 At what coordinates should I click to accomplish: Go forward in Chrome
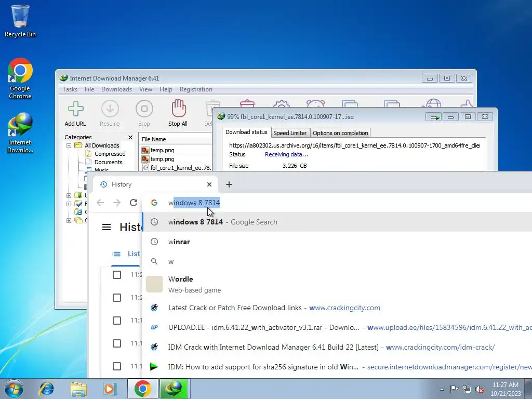(117, 203)
